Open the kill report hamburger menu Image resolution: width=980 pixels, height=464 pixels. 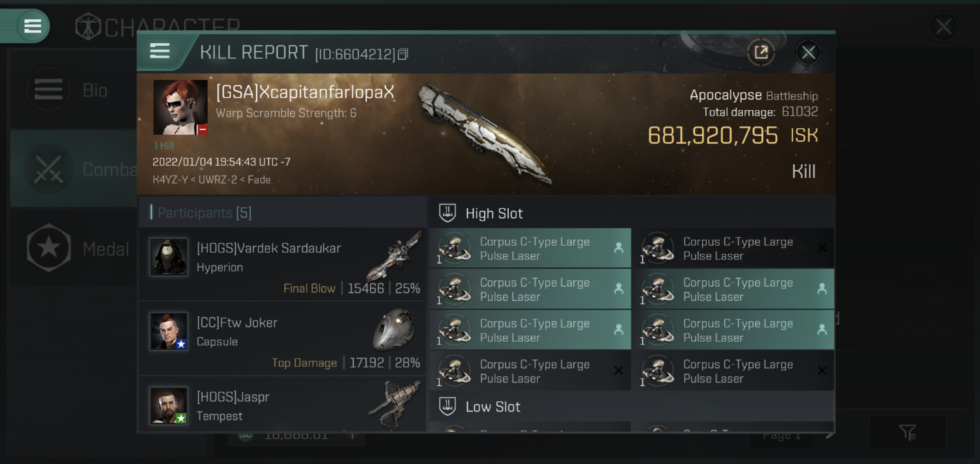(x=160, y=51)
